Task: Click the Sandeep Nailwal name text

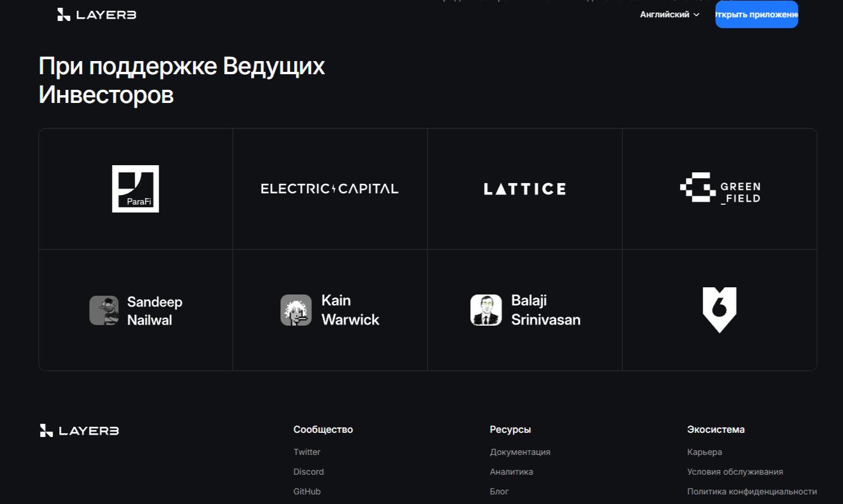Action: tap(155, 311)
